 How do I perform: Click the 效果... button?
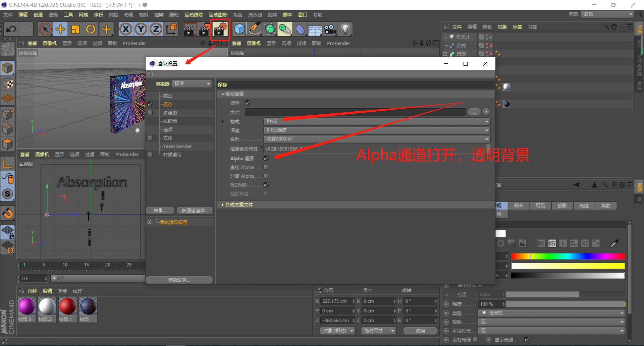[160, 210]
